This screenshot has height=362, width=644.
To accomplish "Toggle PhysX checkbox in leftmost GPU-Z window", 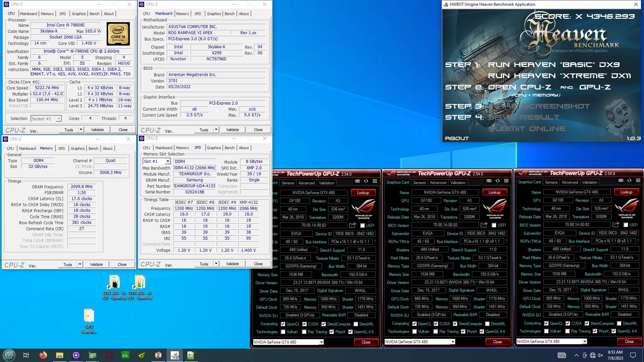I will coord(332,332).
